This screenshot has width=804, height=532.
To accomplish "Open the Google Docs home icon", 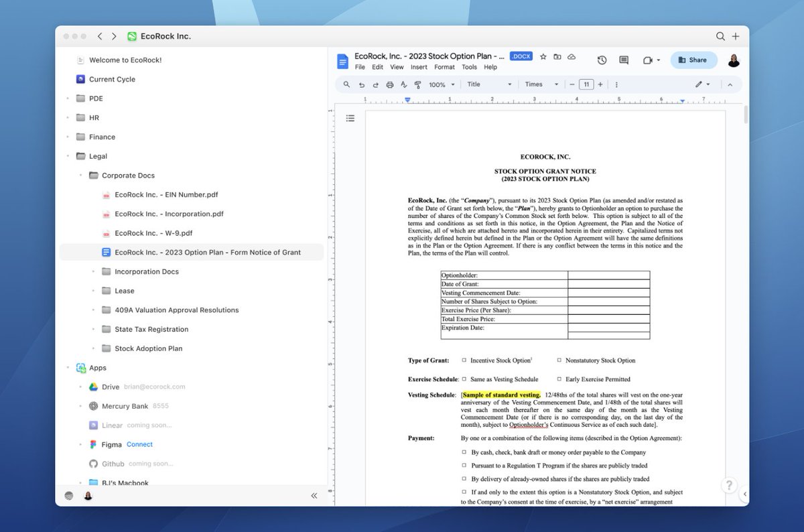I will 342,62.
